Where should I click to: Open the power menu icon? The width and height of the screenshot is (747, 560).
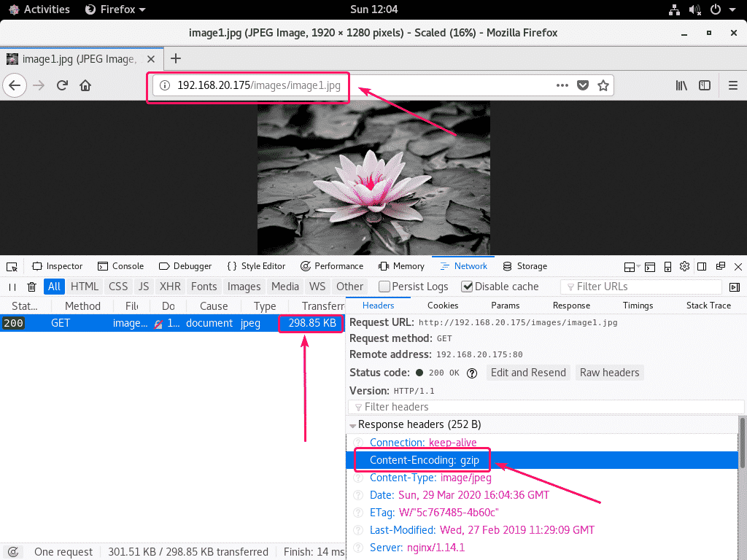click(x=716, y=9)
